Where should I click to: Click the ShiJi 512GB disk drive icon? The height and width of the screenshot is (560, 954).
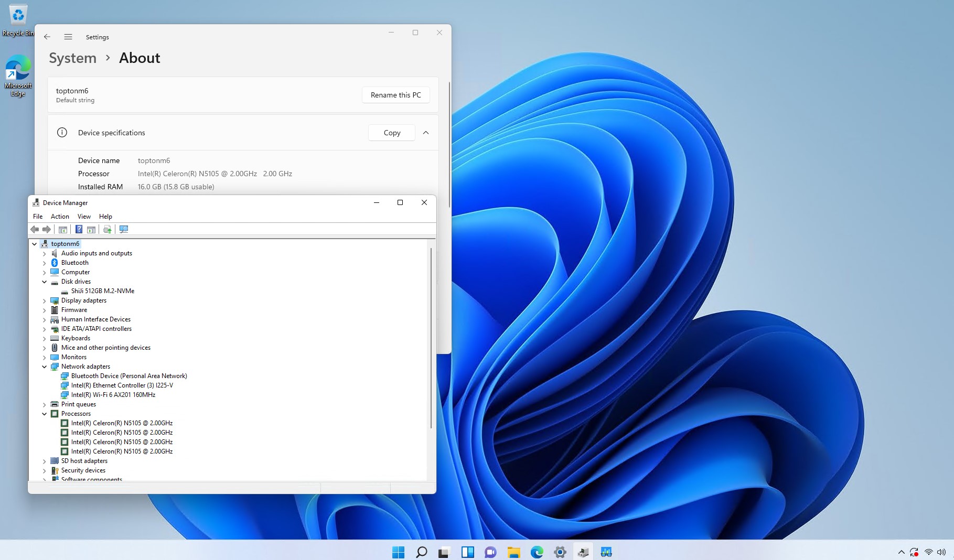tap(65, 291)
